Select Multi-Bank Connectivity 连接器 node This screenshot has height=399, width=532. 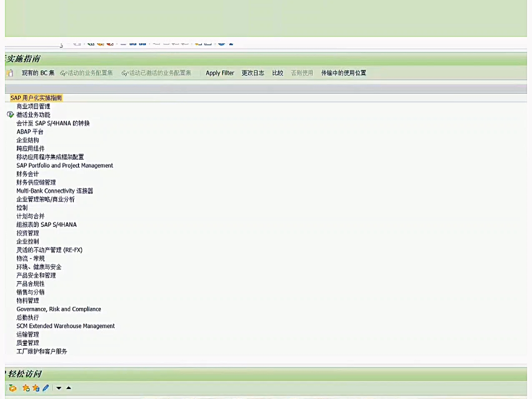[55, 191]
